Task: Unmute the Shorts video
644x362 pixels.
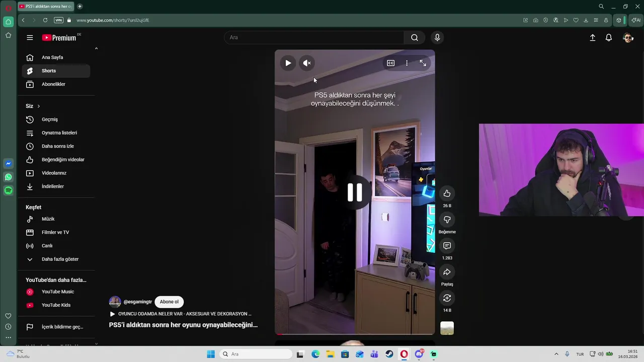Action: [x=307, y=63]
